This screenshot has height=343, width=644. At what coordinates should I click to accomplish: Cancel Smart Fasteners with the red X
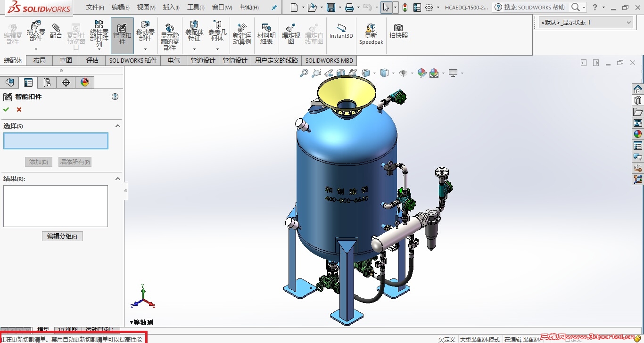(19, 109)
